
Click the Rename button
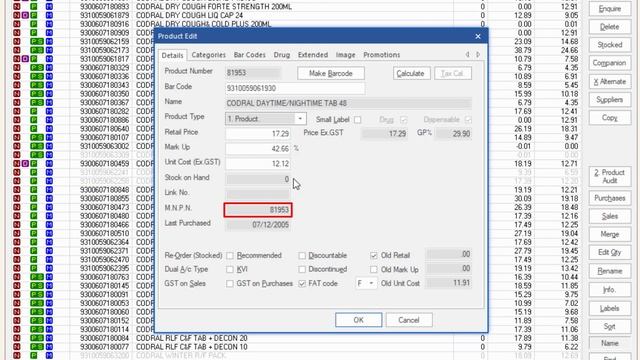click(609, 271)
